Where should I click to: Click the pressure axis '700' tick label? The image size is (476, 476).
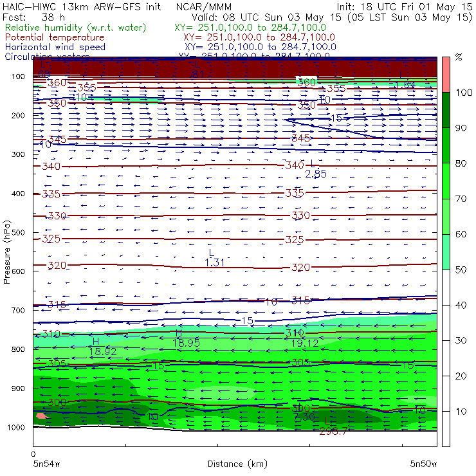click(18, 311)
